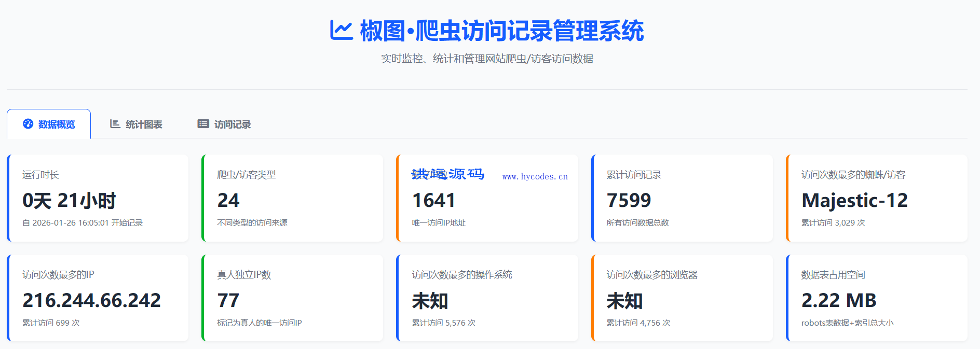Click the value 24 in crawler types card
Screen dimensions: 980x349
tap(228, 200)
